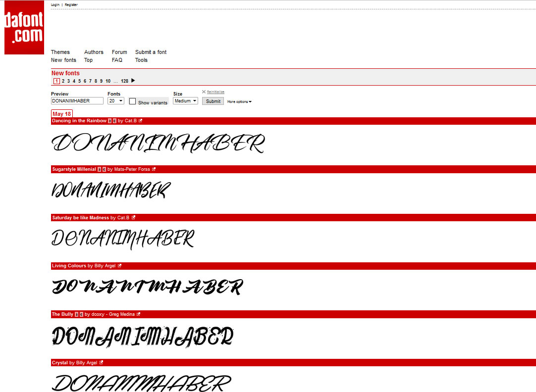Click the dafont.com logo
536x392 pixels.
24,27
